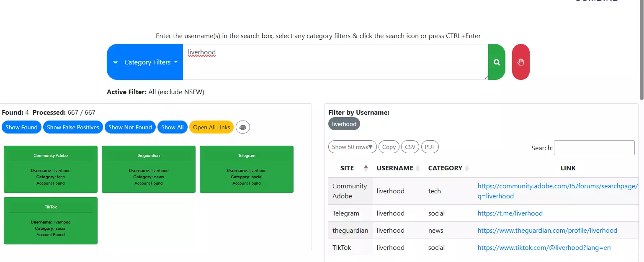644x262 pixels.
Task: Sort table by USERNAME column arrows
Action: click(x=417, y=168)
